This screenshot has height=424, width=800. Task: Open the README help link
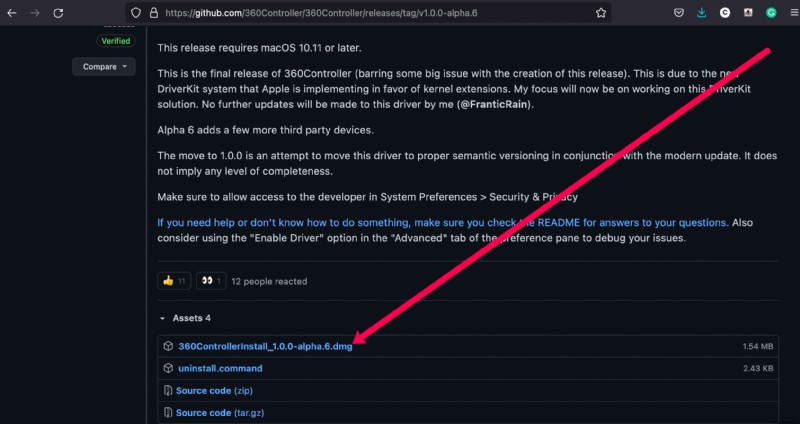[443, 222]
